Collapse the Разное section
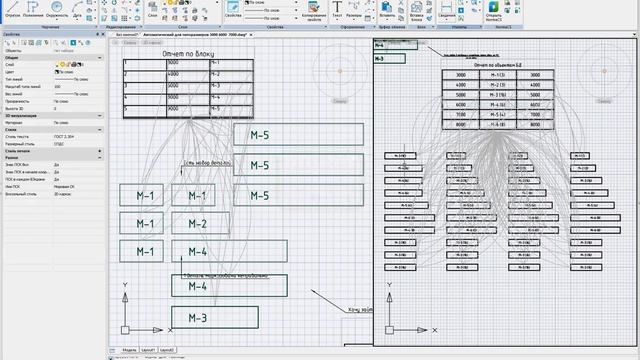This screenshot has height=360, width=640. [100, 158]
